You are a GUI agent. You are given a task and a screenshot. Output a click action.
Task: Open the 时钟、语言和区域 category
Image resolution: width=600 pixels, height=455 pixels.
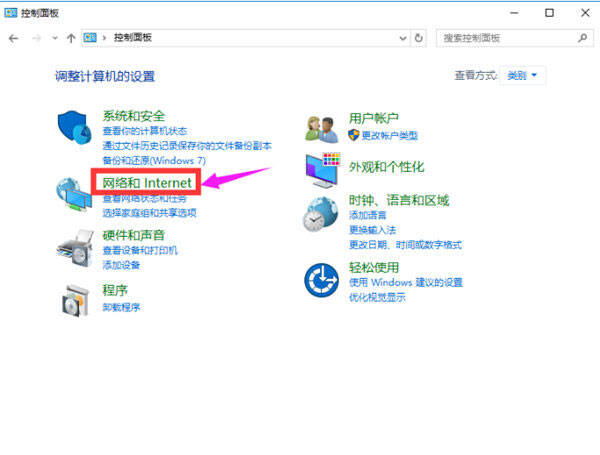(398, 200)
